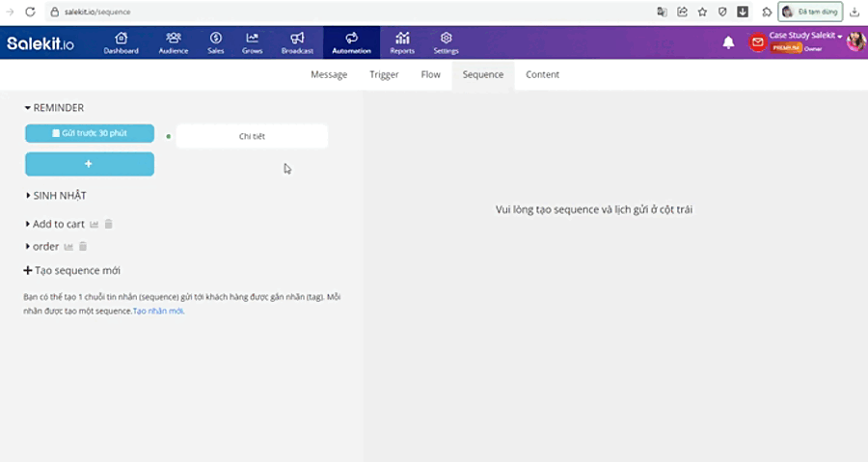868x462 pixels.
Task: Open the Settings gear in navbar
Action: 446,43
